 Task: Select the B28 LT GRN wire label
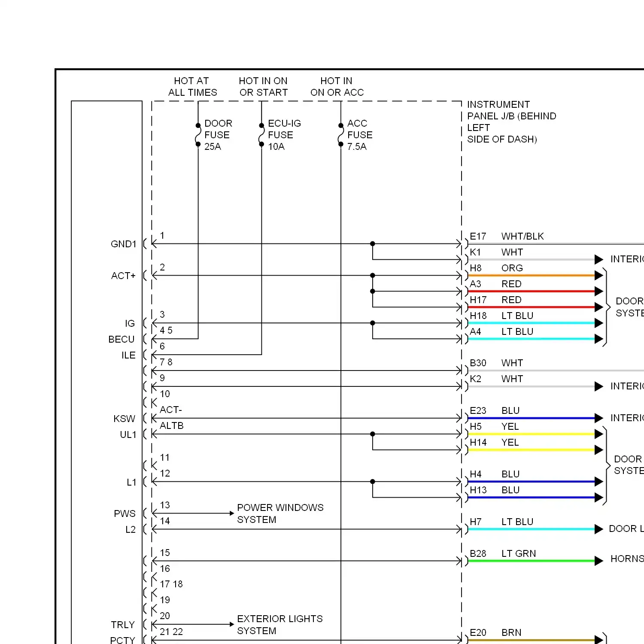[x=503, y=553]
